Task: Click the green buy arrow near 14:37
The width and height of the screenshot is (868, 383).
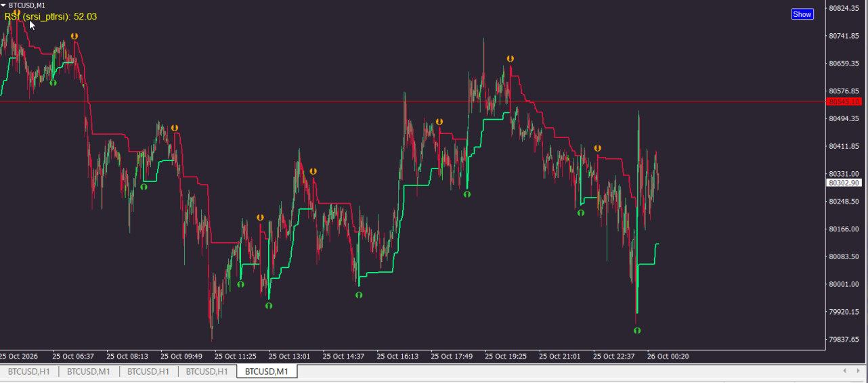Action: [x=359, y=295]
